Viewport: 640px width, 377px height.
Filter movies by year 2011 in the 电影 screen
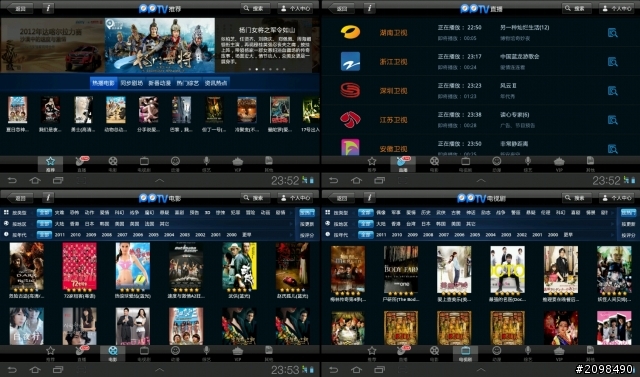pyautogui.click(x=60, y=235)
